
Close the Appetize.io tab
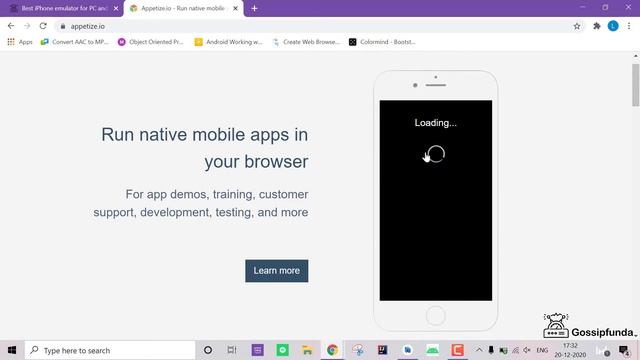click(x=236, y=8)
